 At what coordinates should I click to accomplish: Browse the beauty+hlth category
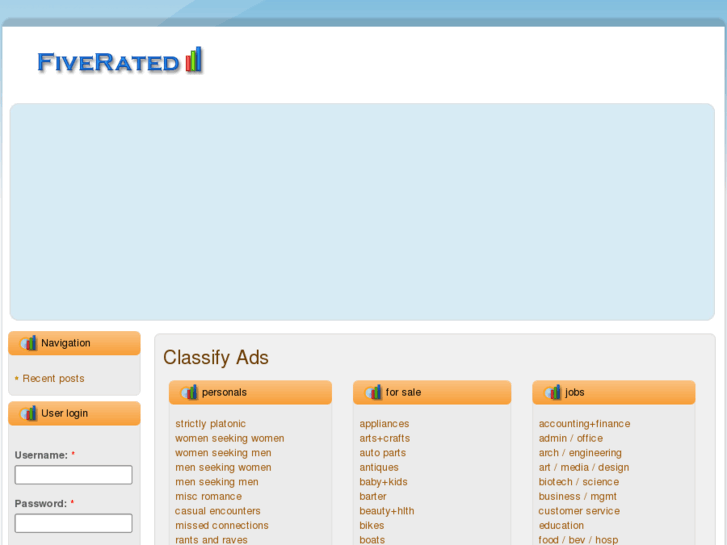(x=387, y=511)
